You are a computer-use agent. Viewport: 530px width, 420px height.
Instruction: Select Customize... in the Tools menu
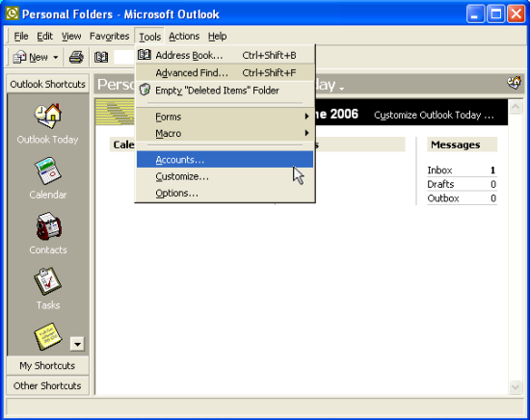coord(225,176)
